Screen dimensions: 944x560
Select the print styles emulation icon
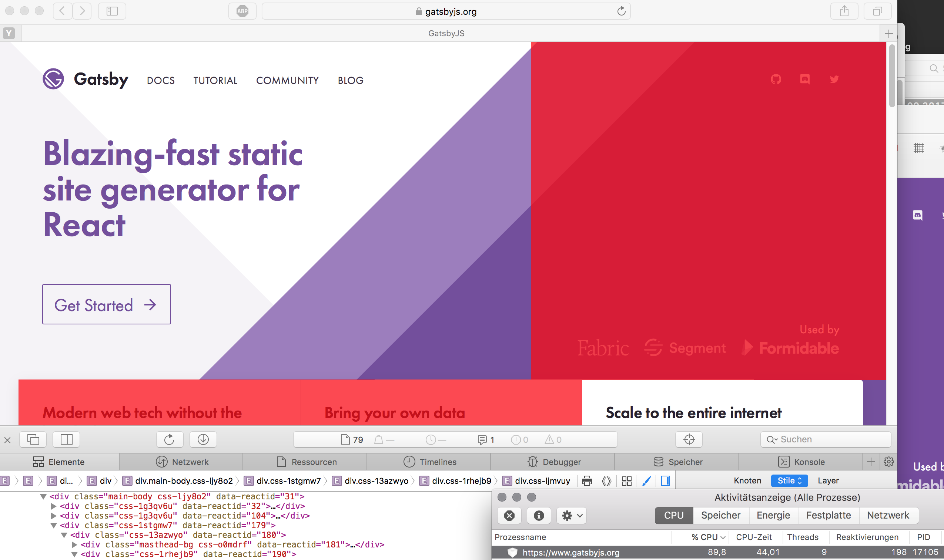(x=587, y=480)
